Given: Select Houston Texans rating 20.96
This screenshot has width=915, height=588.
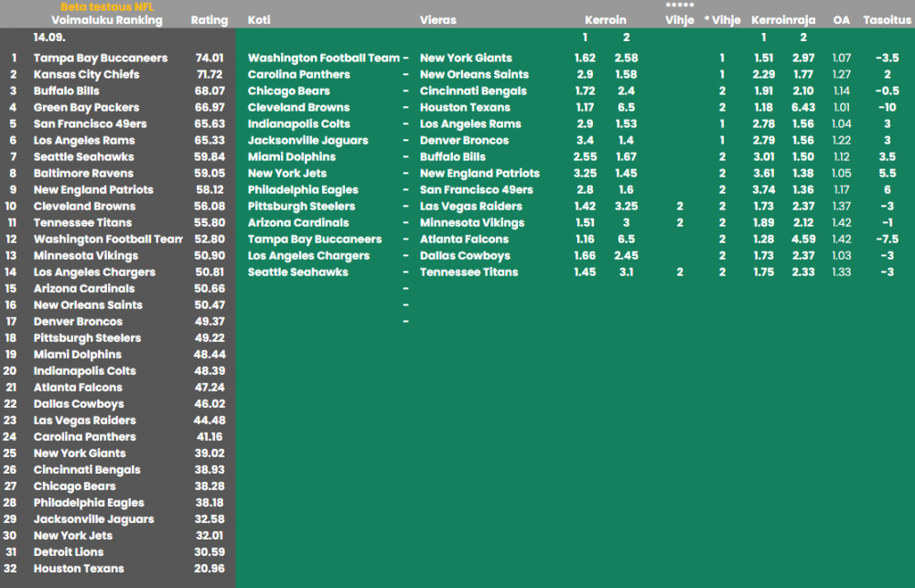Looking at the screenshot, I should coord(210,568).
